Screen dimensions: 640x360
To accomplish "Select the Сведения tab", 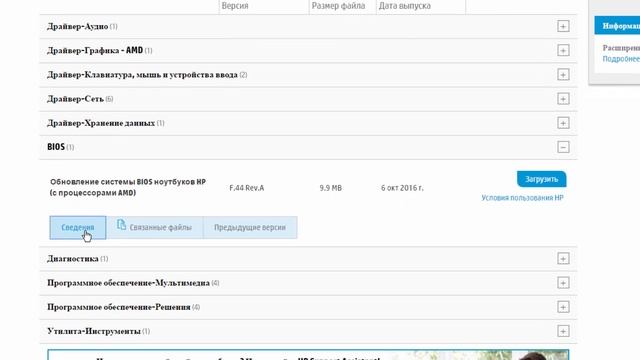I will pyautogui.click(x=78, y=227).
